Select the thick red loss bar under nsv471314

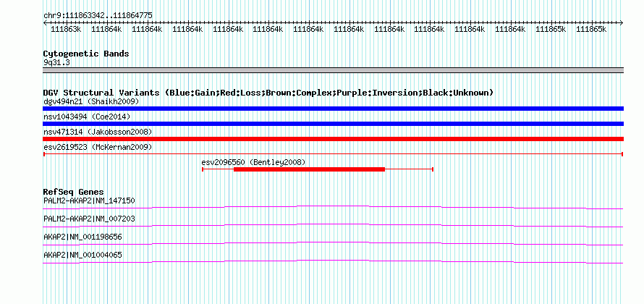coord(333,139)
